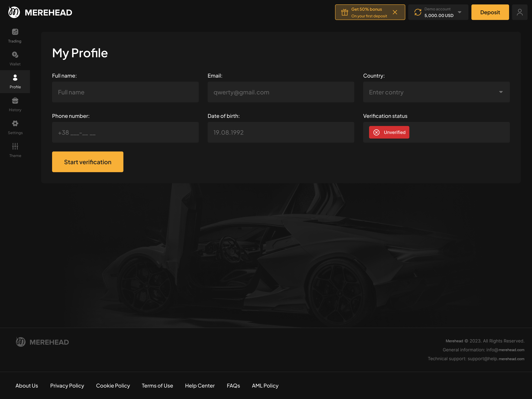This screenshot has height=399, width=532.
Task: Dismiss the 50% bonus banner
Action: pos(395,12)
